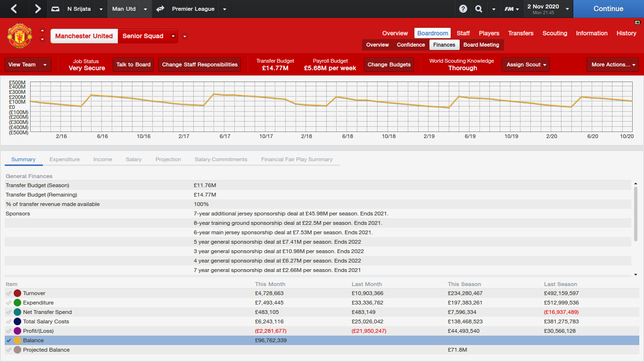This screenshot has height=362, width=644.
Task: Click the Talk to Board button
Action: [133, 65]
